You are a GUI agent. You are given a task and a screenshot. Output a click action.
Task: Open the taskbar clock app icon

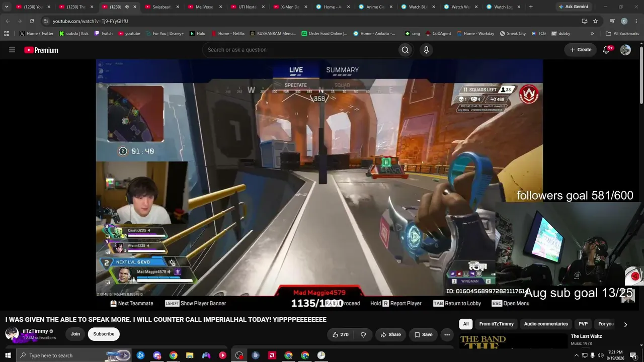pos(321,355)
